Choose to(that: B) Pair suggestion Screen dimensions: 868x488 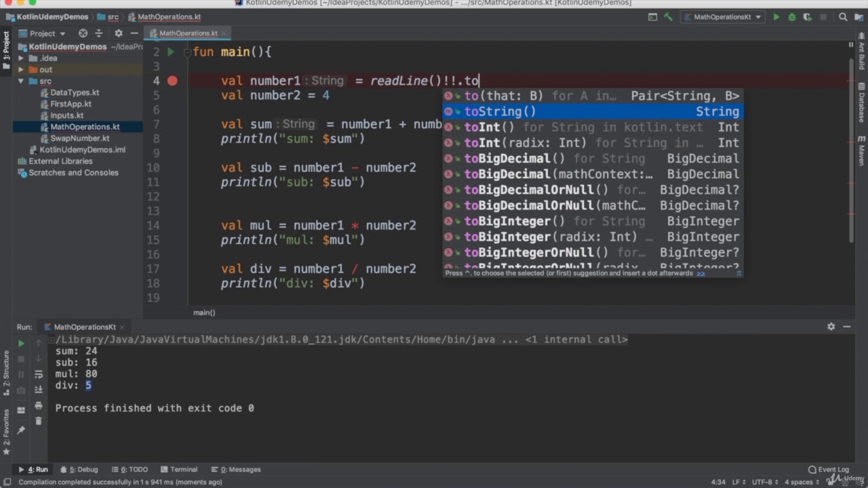(x=593, y=96)
